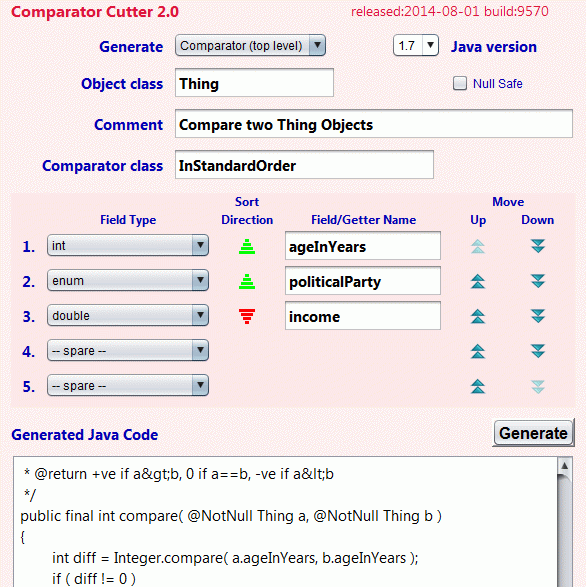
Task: Click the '@return +ve if' comment line
Action: tap(179, 474)
